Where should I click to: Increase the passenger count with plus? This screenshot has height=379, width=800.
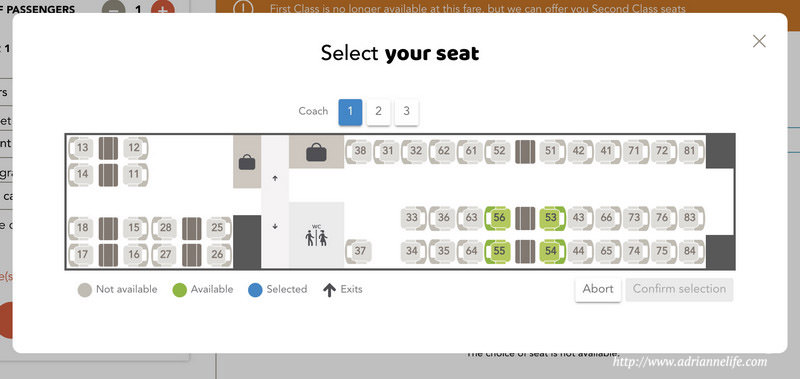pyautogui.click(x=163, y=9)
